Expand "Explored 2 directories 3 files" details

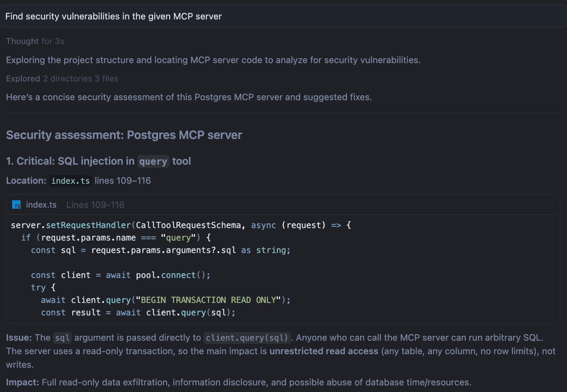click(x=62, y=79)
